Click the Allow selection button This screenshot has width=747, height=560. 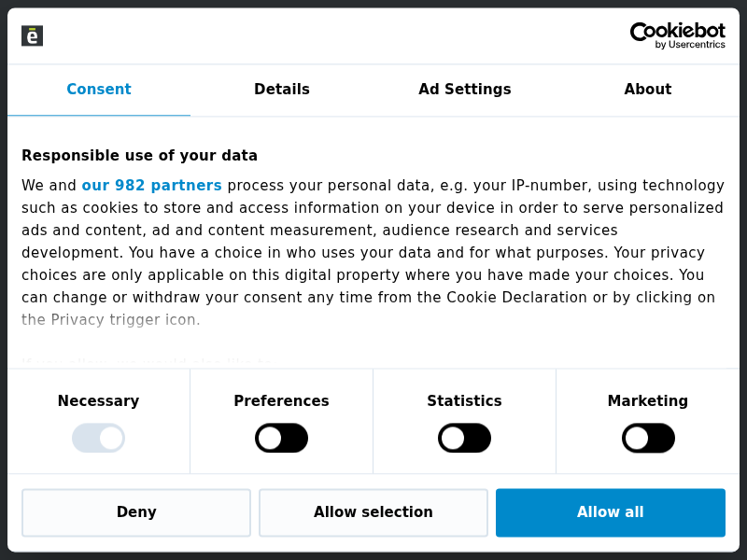click(x=373, y=512)
